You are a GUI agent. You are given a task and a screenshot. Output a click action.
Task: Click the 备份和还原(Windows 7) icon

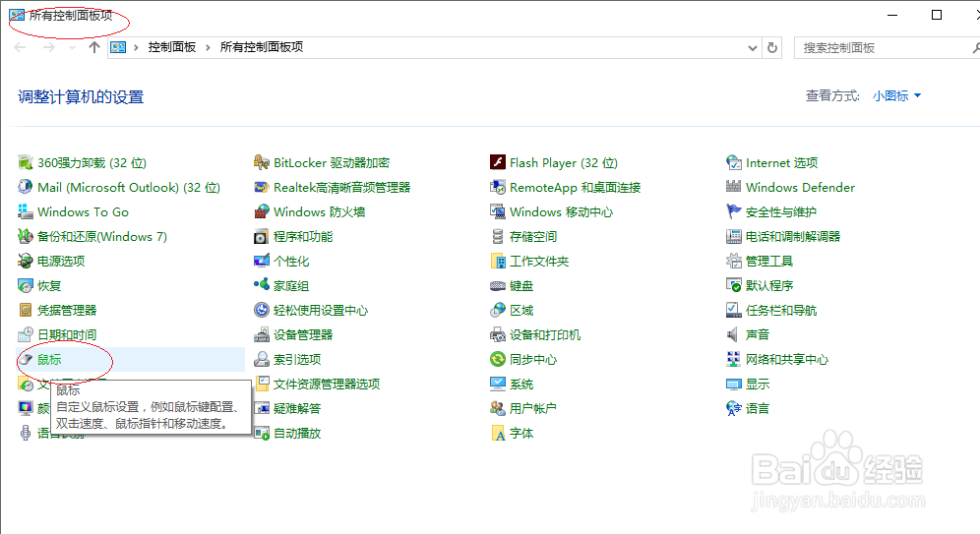(x=25, y=237)
